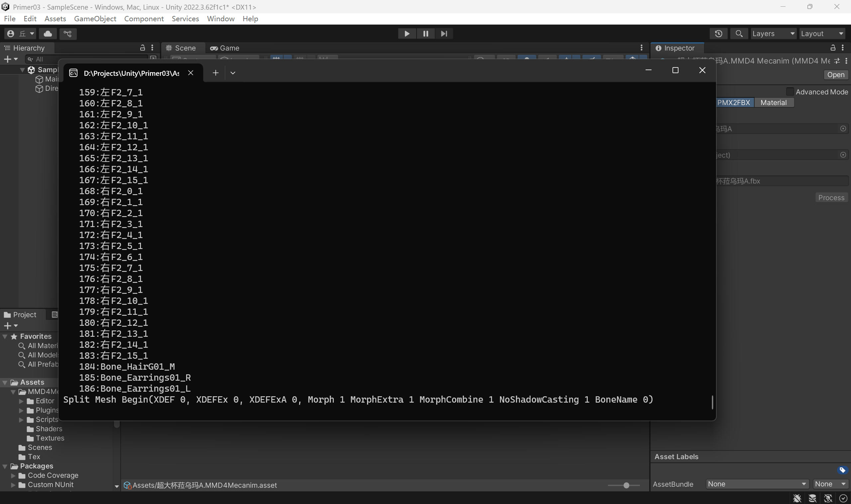Click the Play button in toolbar

pyautogui.click(x=407, y=34)
